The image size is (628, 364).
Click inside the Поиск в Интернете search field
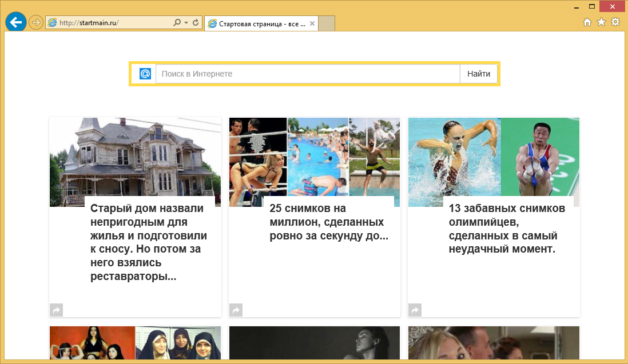point(309,73)
